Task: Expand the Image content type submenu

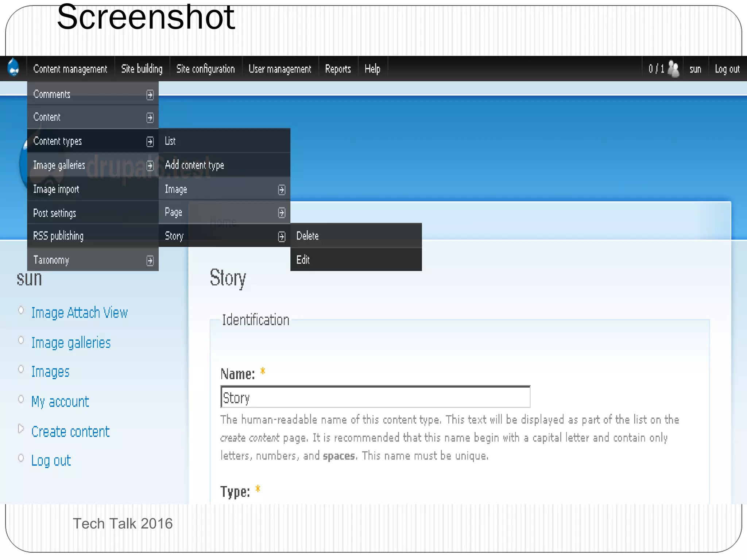Action: pyautogui.click(x=224, y=189)
